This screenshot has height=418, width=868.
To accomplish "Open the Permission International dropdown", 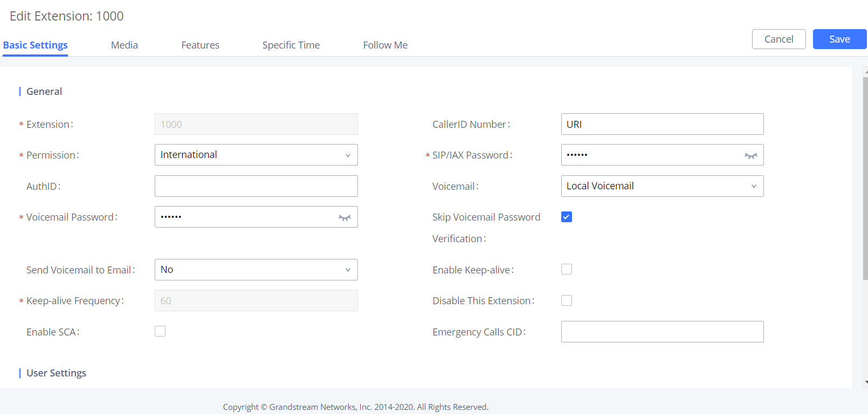I will [256, 155].
